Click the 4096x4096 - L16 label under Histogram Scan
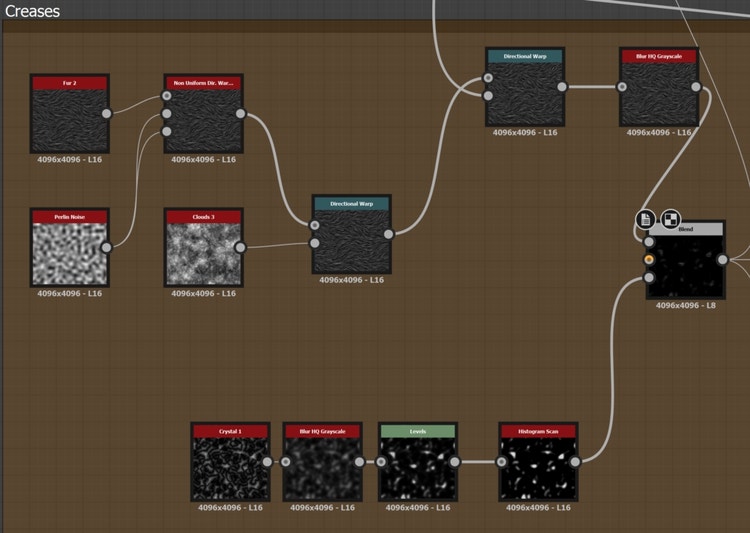This screenshot has width=750, height=533. [539, 508]
